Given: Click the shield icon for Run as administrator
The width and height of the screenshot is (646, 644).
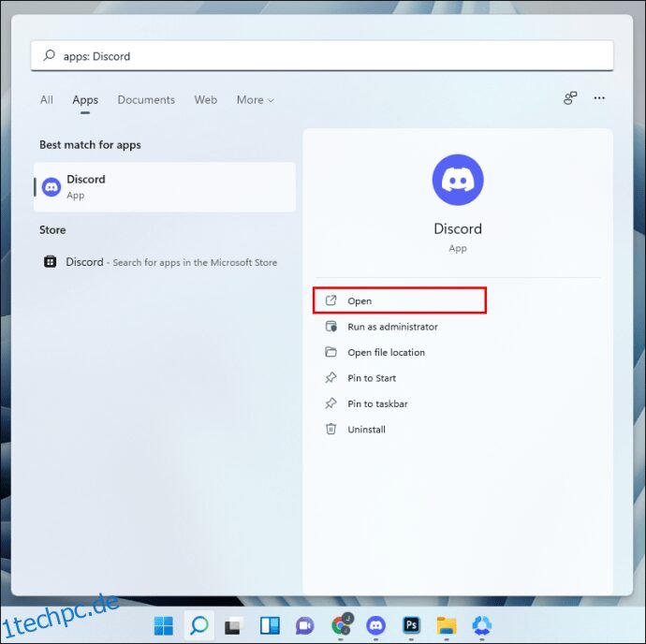Looking at the screenshot, I should (x=330, y=327).
